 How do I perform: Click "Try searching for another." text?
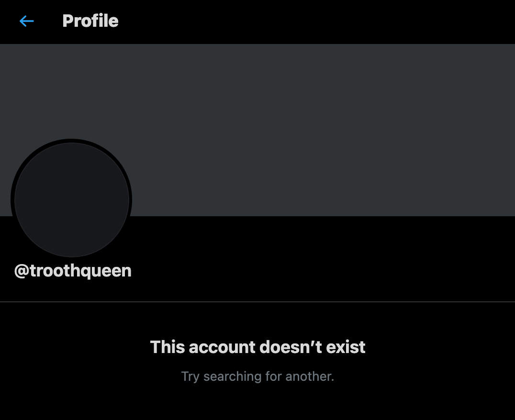[x=257, y=376]
